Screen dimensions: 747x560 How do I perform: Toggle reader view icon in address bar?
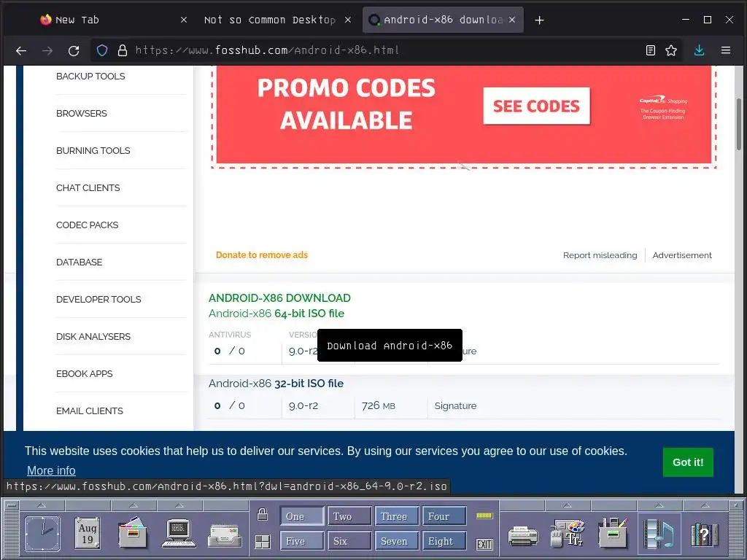pyautogui.click(x=650, y=50)
